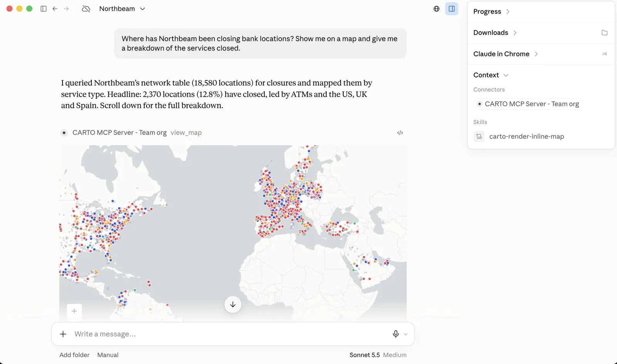Jump to bottom with down-arrow button
Image resolution: width=617 pixels, height=364 pixels.
[x=233, y=304]
